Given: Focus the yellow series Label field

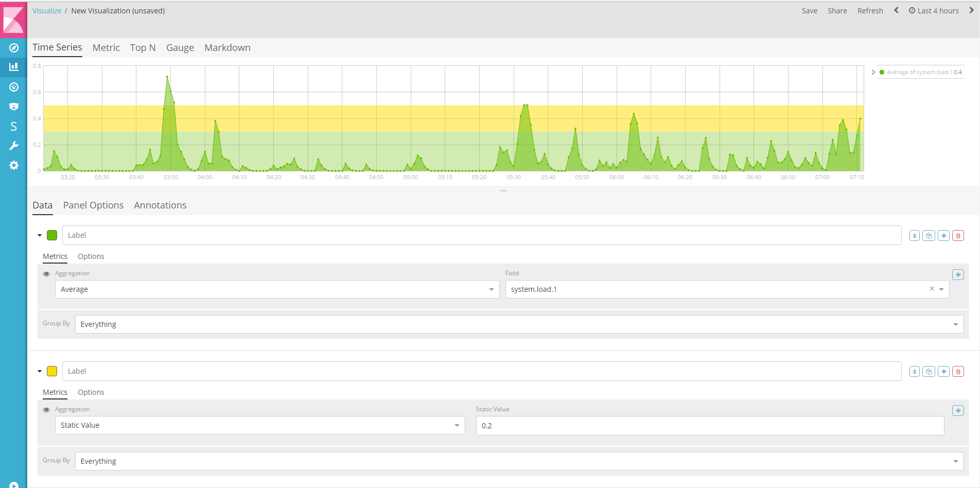Looking at the screenshot, I should pyautogui.click(x=482, y=371).
